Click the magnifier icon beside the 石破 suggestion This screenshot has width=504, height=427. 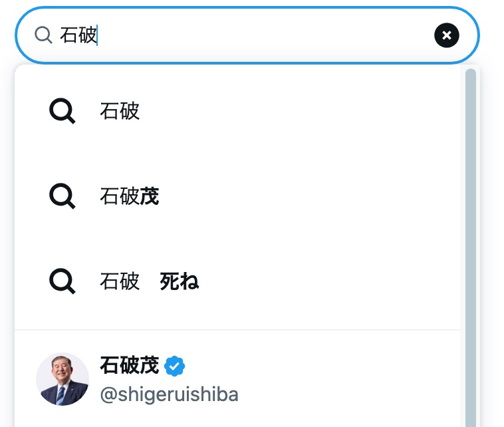click(62, 111)
